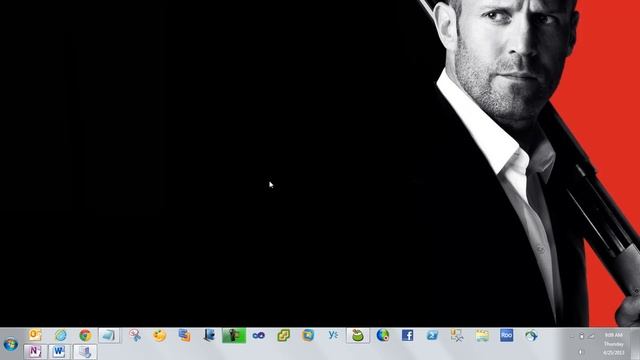Click the blue and orange stacked windows icon

tap(184, 336)
